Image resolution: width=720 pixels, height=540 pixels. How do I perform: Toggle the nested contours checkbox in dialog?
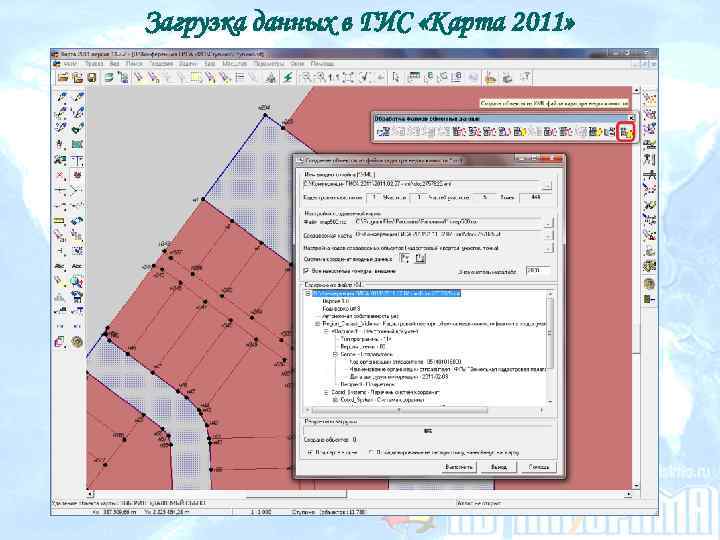tap(307, 271)
